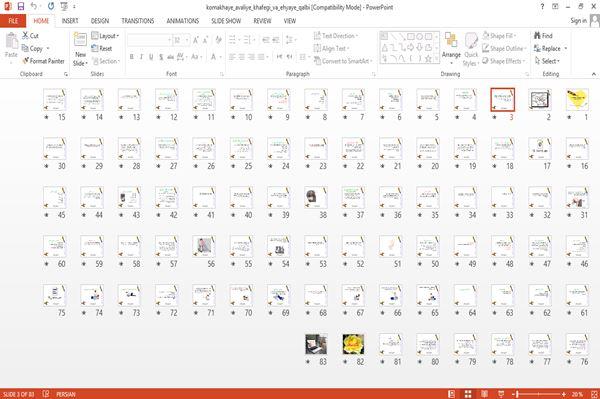The height and width of the screenshot is (399, 600).
Task: Click Sign in link
Action: tap(578, 21)
